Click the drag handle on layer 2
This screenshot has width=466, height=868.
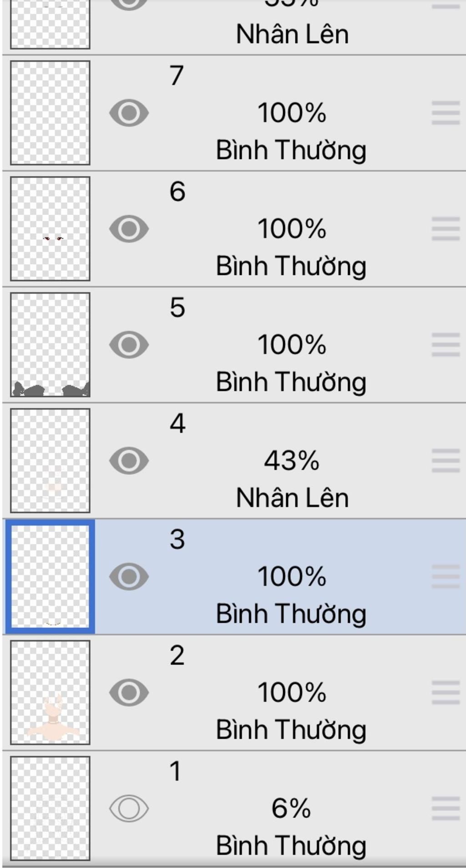pyautogui.click(x=446, y=692)
